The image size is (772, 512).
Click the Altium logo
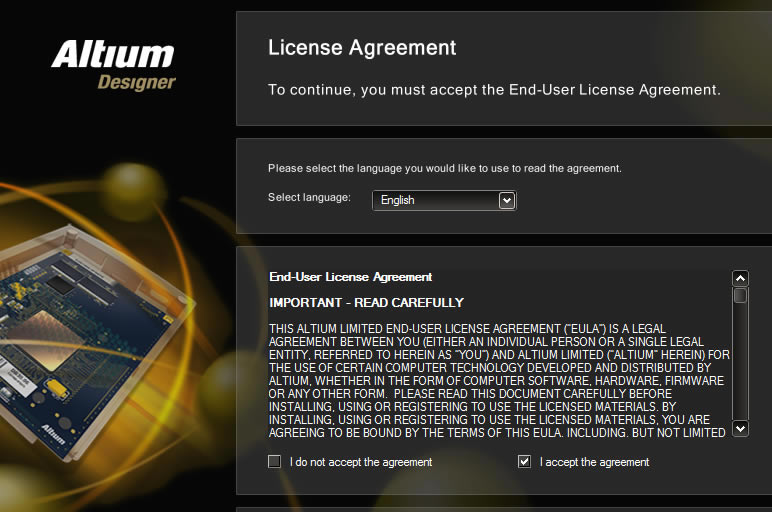113,54
